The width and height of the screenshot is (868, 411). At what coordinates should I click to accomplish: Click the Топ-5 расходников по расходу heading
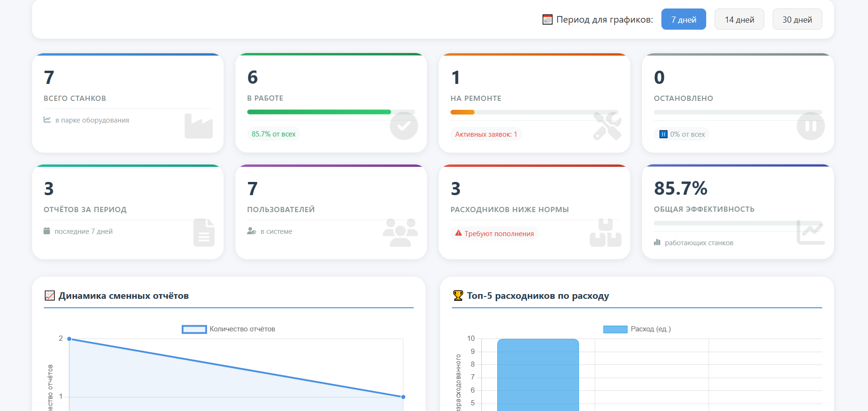[538, 296]
